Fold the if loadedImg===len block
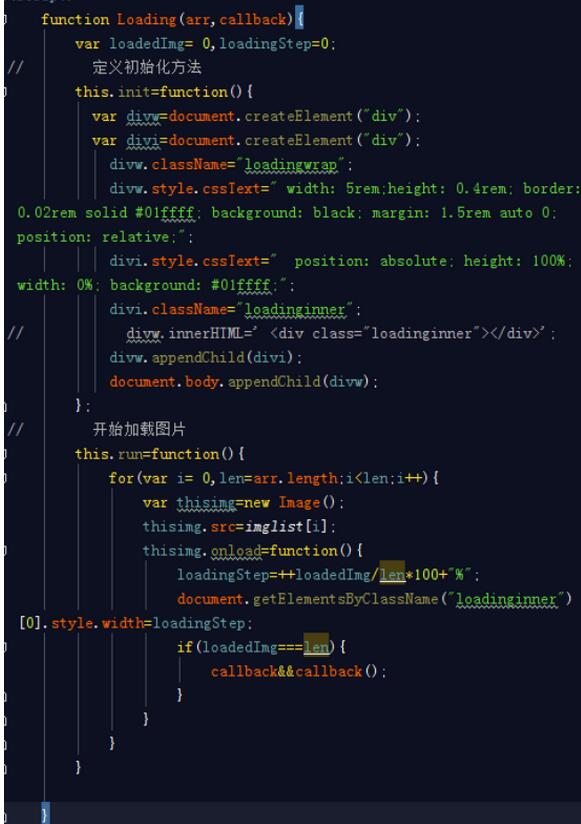Screen dimensions: 581x824 5,647
